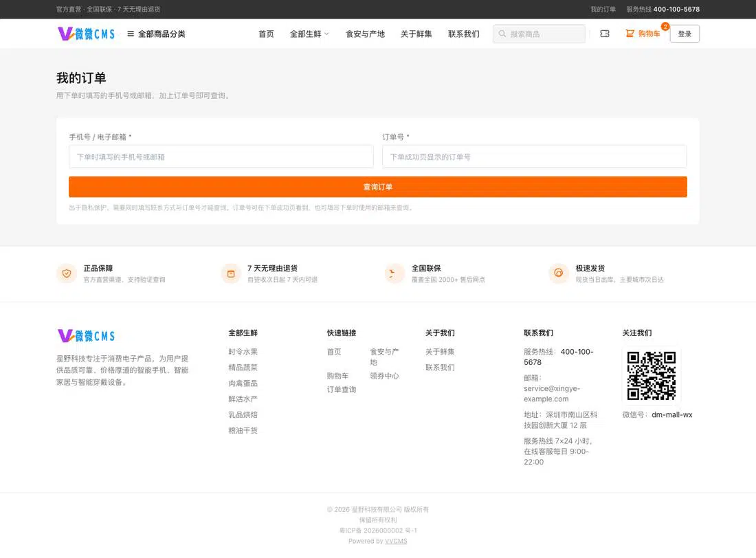The width and height of the screenshot is (756, 558).
Task: Click footer 联系我们 link under 关于我们
Action: point(440,368)
